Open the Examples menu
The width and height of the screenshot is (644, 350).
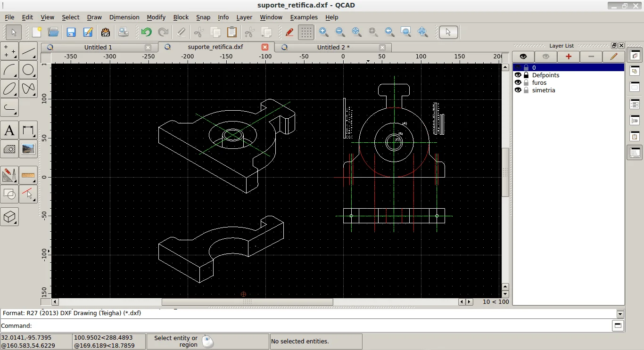pos(304,17)
